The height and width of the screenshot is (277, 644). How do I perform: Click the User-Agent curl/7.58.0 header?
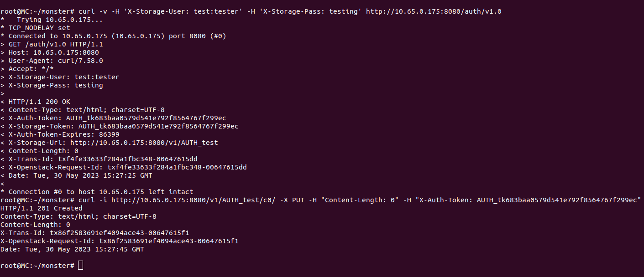point(56,61)
